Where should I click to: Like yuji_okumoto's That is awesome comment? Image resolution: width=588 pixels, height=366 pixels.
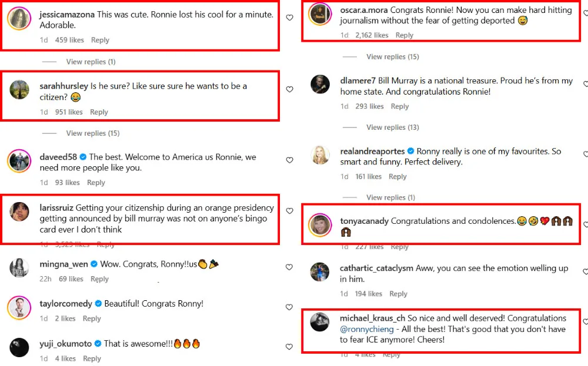click(289, 347)
